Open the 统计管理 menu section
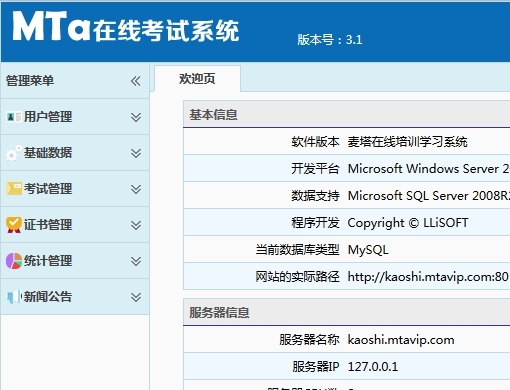 click(75, 261)
